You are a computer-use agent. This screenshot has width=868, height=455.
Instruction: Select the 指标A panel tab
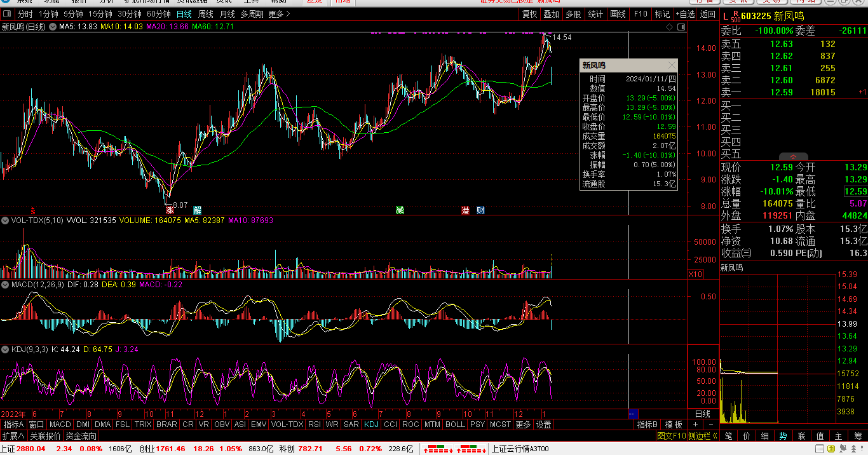click(13, 424)
